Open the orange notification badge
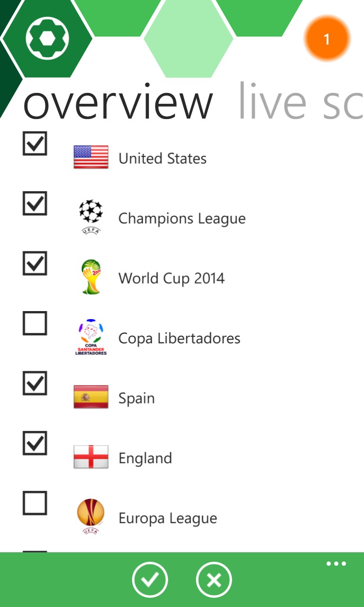This screenshot has height=607, width=364. pyautogui.click(x=327, y=39)
